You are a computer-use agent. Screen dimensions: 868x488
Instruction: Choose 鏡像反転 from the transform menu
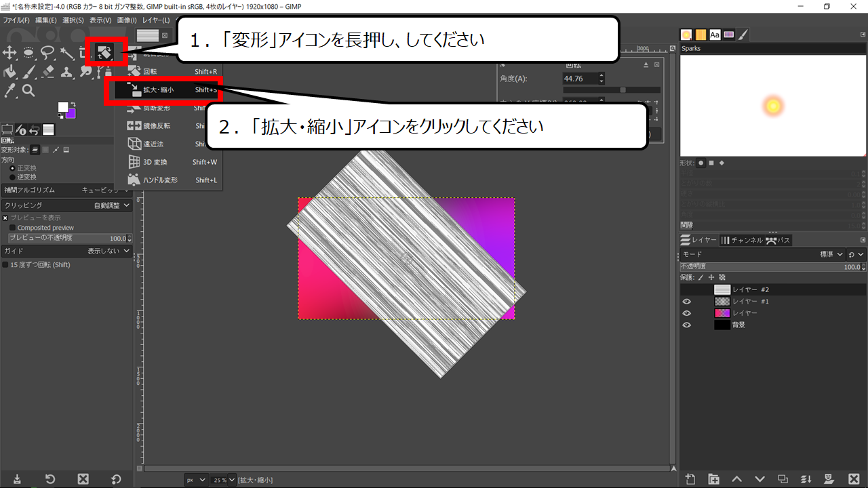coord(167,126)
